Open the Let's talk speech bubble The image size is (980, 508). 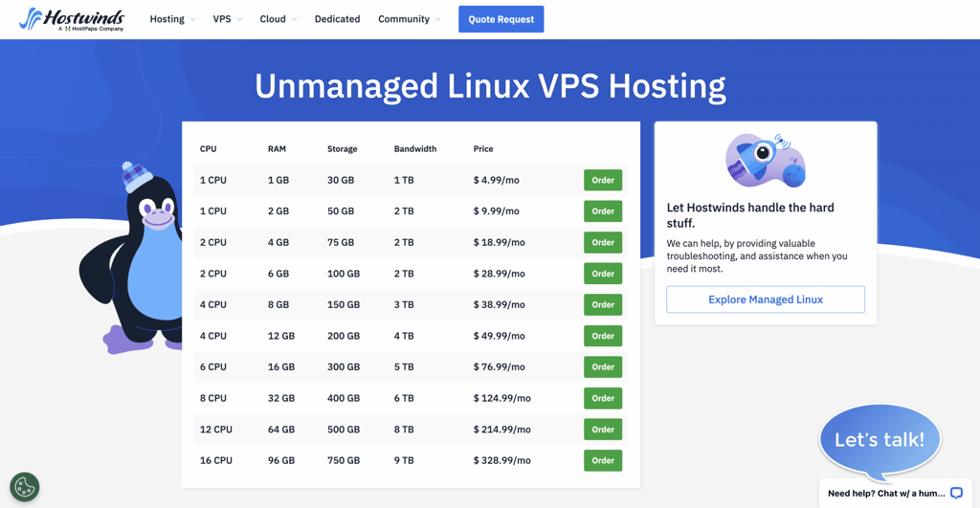(x=880, y=441)
